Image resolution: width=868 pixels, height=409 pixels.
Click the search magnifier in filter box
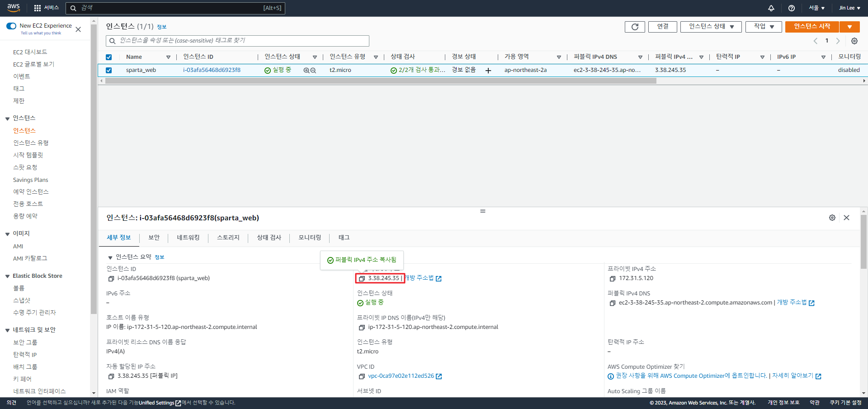tap(113, 41)
